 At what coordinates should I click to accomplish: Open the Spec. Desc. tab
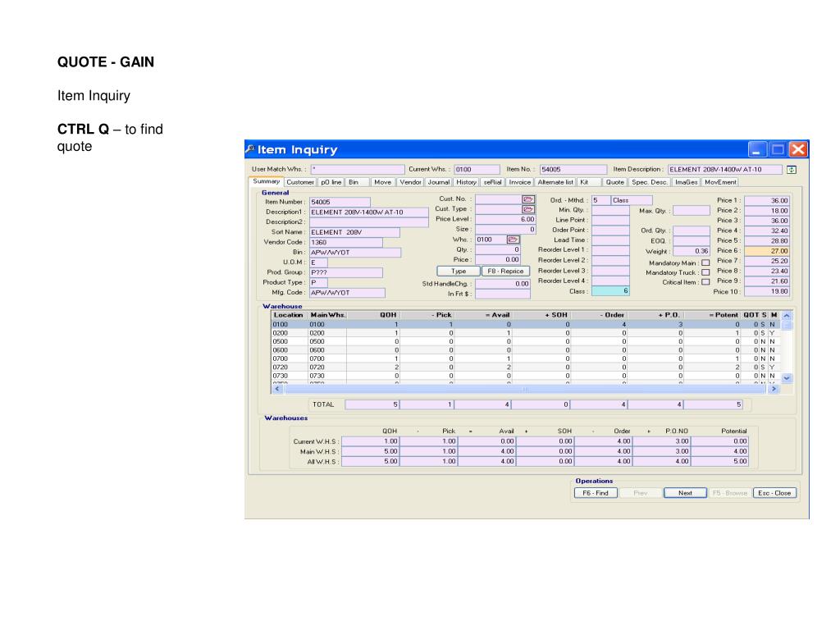650,182
